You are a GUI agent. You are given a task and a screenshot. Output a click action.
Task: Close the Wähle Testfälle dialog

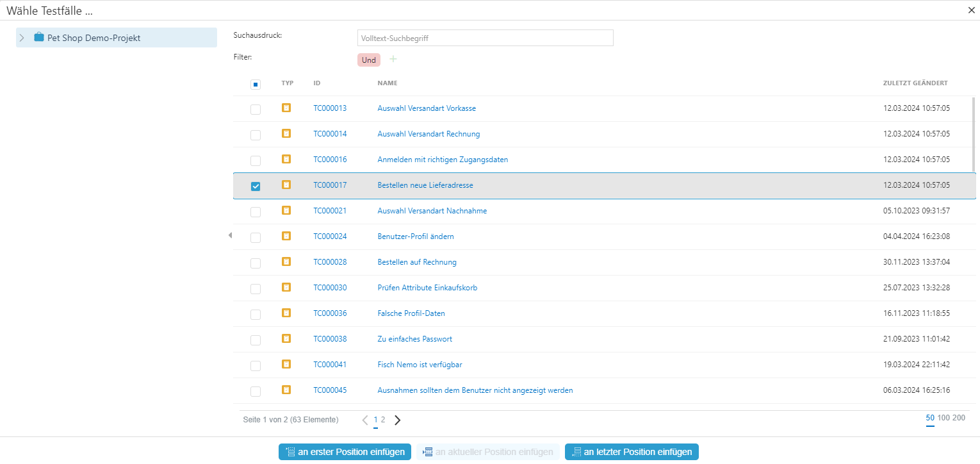[971, 10]
